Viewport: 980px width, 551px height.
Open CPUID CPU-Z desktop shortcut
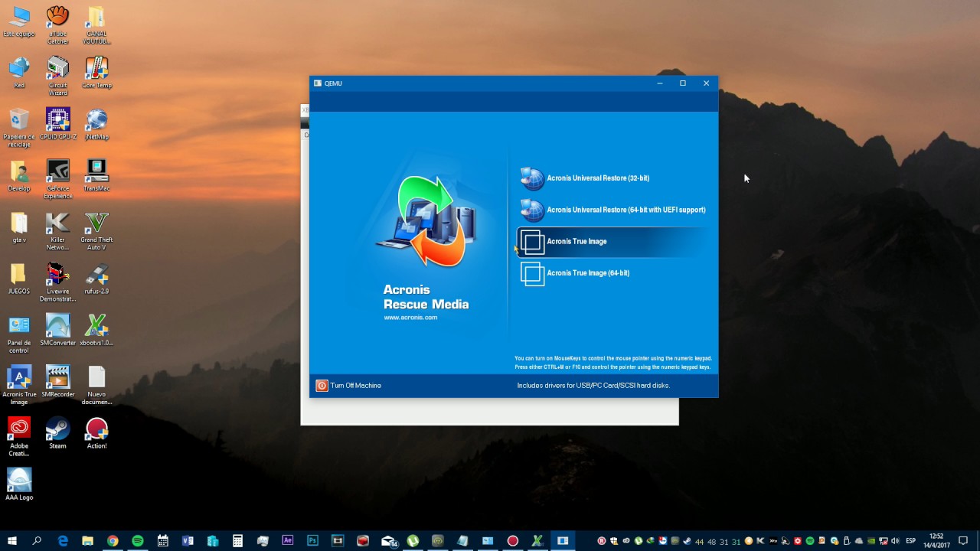pos(58,124)
